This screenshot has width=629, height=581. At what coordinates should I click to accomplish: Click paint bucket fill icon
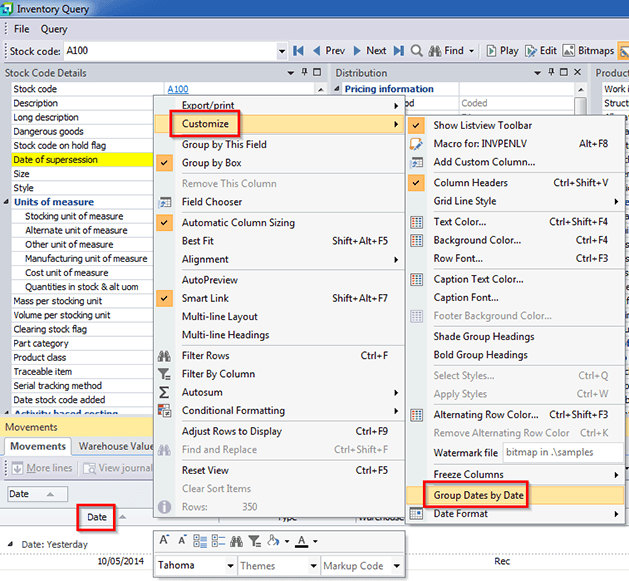pyautogui.click(x=274, y=540)
